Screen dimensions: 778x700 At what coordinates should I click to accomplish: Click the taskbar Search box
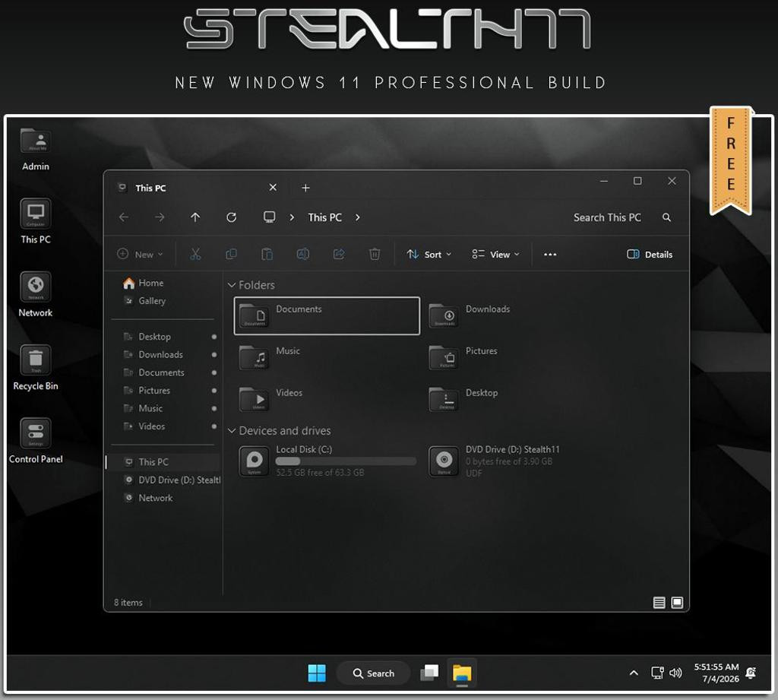tap(373, 673)
